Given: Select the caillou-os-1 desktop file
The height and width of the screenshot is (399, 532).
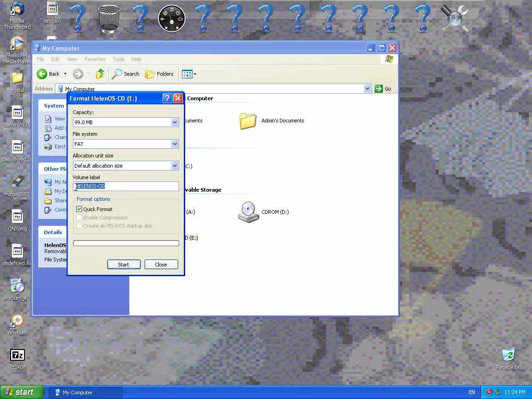Looking at the screenshot, I should pos(17,151).
